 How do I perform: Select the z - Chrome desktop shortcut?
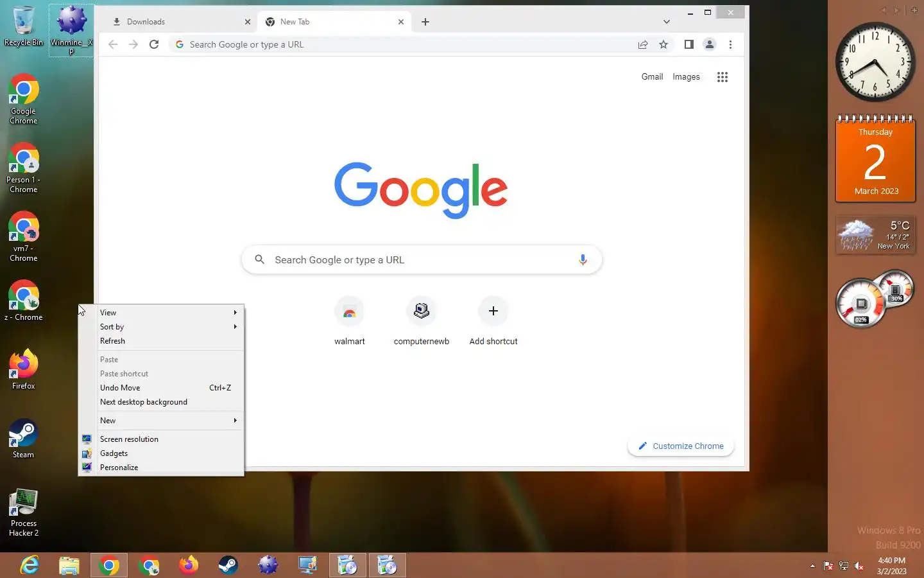click(24, 301)
